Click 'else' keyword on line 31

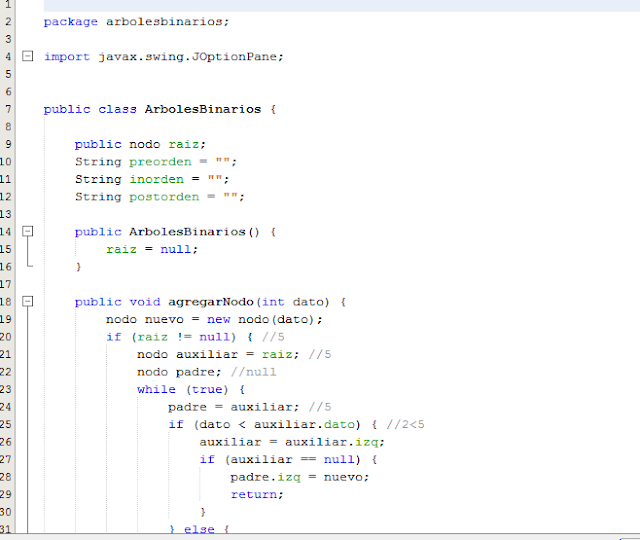coord(199,529)
